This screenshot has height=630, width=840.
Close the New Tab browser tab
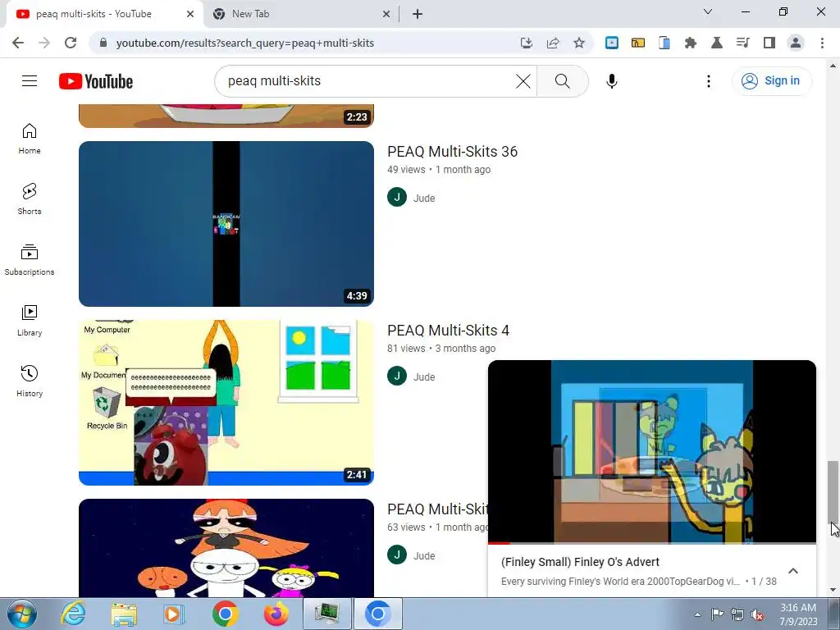[386, 14]
